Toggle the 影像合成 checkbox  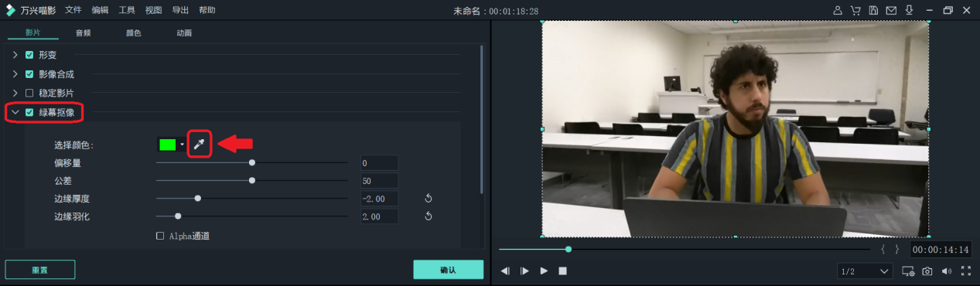point(29,74)
